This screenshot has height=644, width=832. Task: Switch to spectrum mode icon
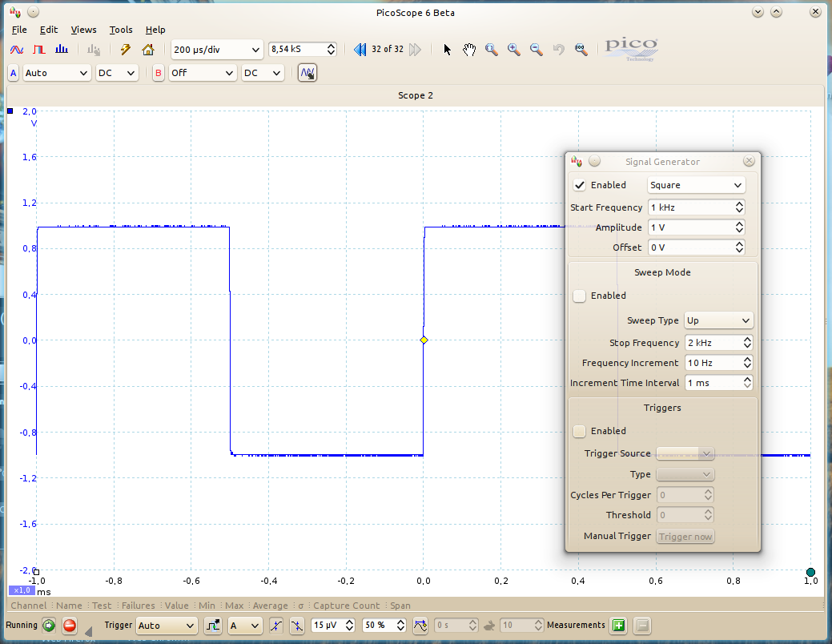tap(62, 50)
